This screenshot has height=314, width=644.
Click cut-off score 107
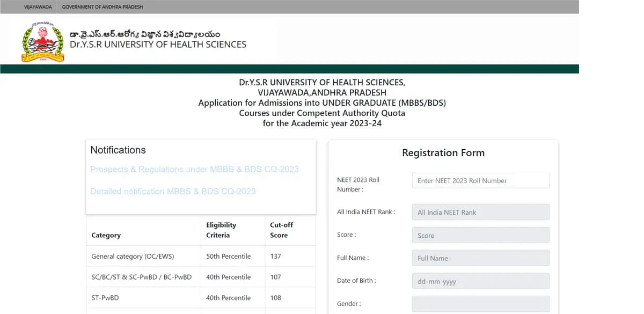click(x=275, y=277)
